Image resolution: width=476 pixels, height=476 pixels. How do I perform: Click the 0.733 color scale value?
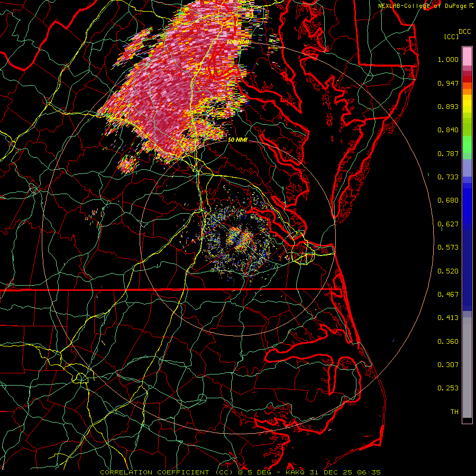tap(448, 177)
